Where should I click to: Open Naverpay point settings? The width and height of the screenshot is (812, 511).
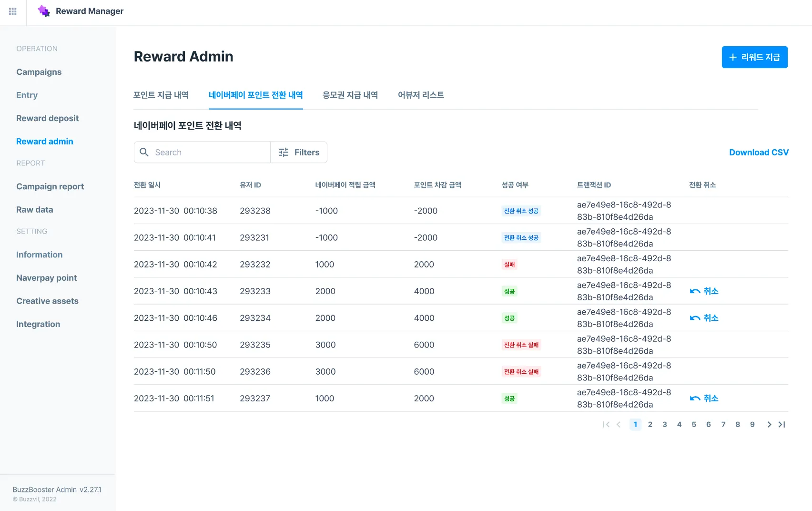pos(47,278)
